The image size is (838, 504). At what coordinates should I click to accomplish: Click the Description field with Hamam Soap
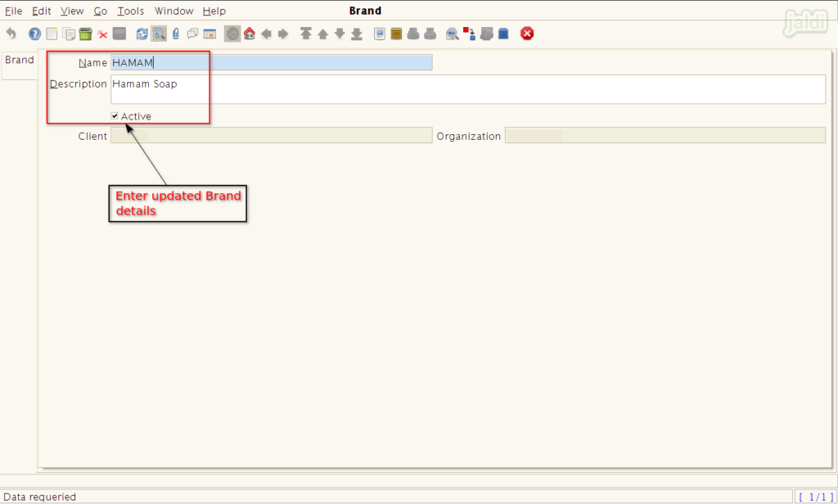click(468, 89)
